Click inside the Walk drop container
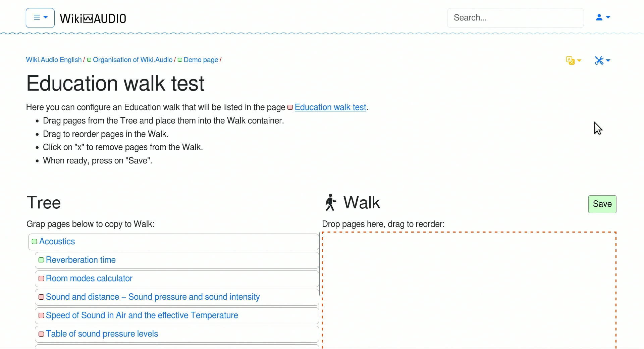The width and height of the screenshot is (644, 349). pyautogui.click(x=470, y=289)
